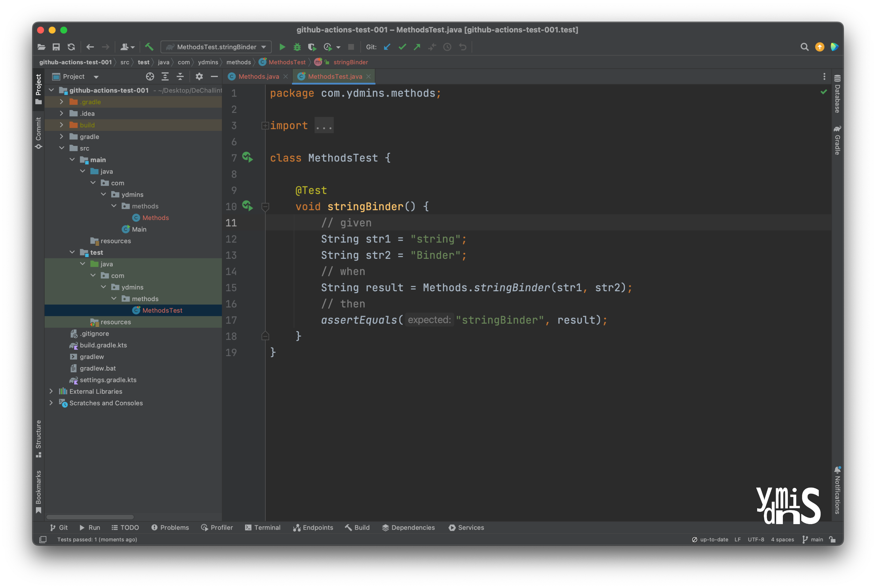The width and height of the screenshot is (876, 588).
Task: Toggle the Gradle side panel
Action: click(837, 140)
